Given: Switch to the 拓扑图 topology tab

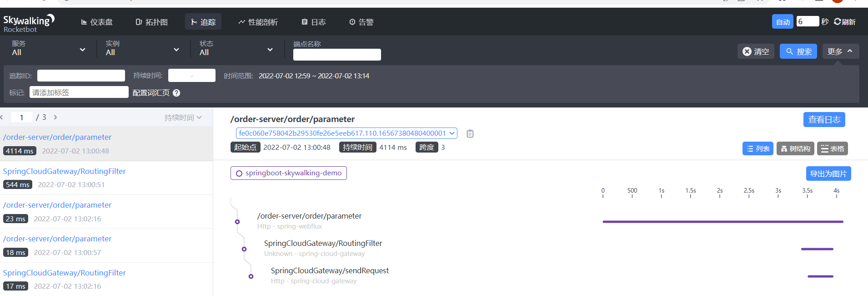Looking at the screenshot, I should [152, 22].
